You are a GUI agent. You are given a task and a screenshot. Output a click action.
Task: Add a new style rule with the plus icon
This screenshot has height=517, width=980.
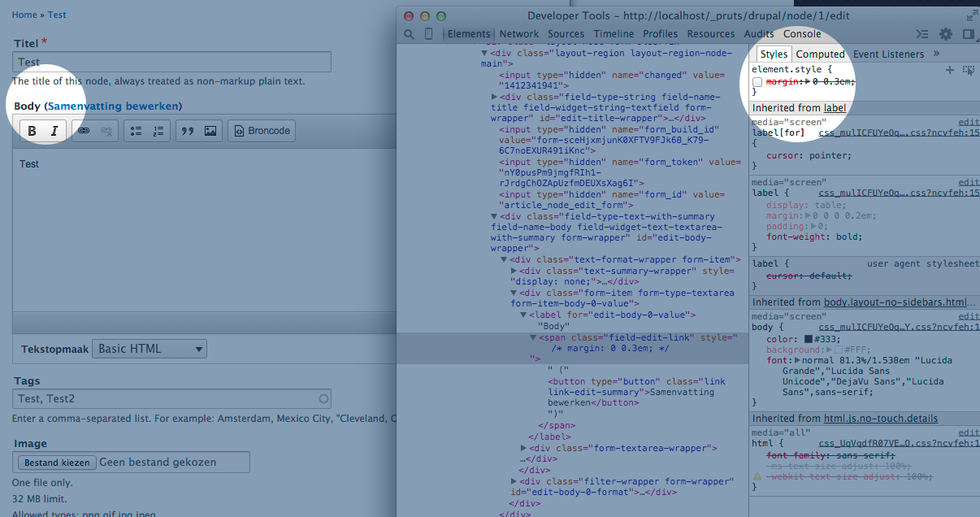(x=949, y=71)
